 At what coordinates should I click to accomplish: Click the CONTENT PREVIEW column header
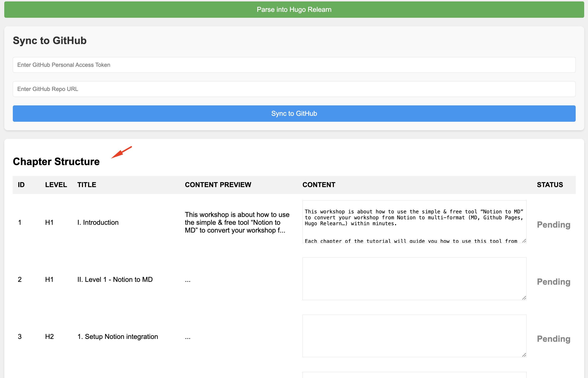pyautogui.click(x=218, y=184)
